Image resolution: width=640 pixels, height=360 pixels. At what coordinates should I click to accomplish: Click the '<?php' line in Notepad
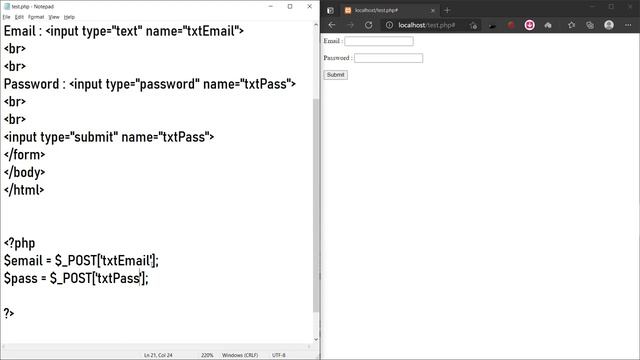point(20,243)
